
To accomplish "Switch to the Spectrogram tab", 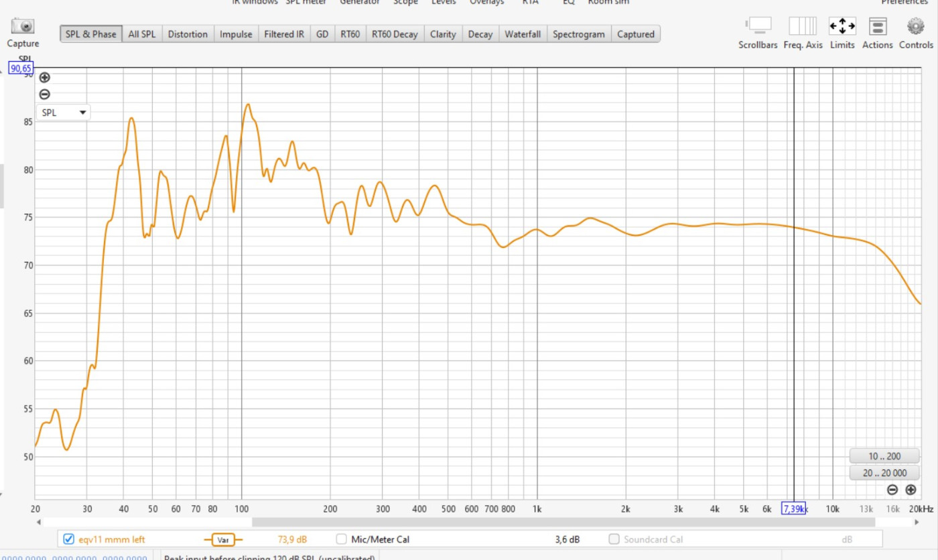I will tap(579, 34).
